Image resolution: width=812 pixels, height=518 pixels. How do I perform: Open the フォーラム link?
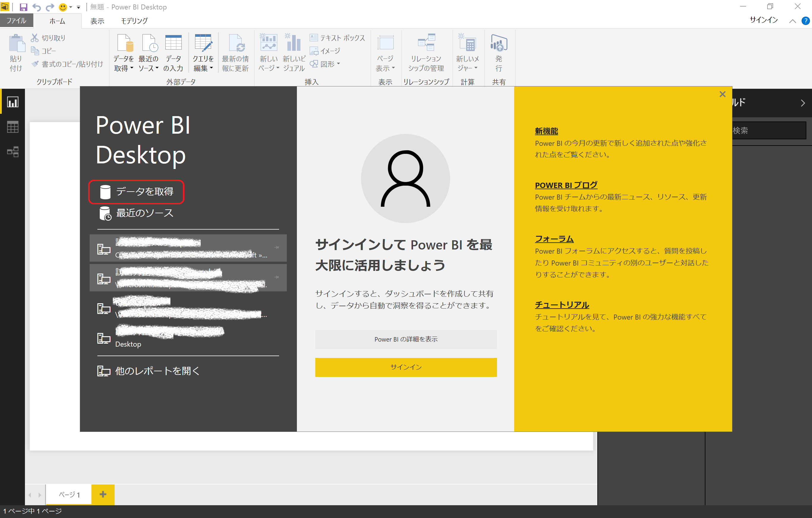[554, 239]
